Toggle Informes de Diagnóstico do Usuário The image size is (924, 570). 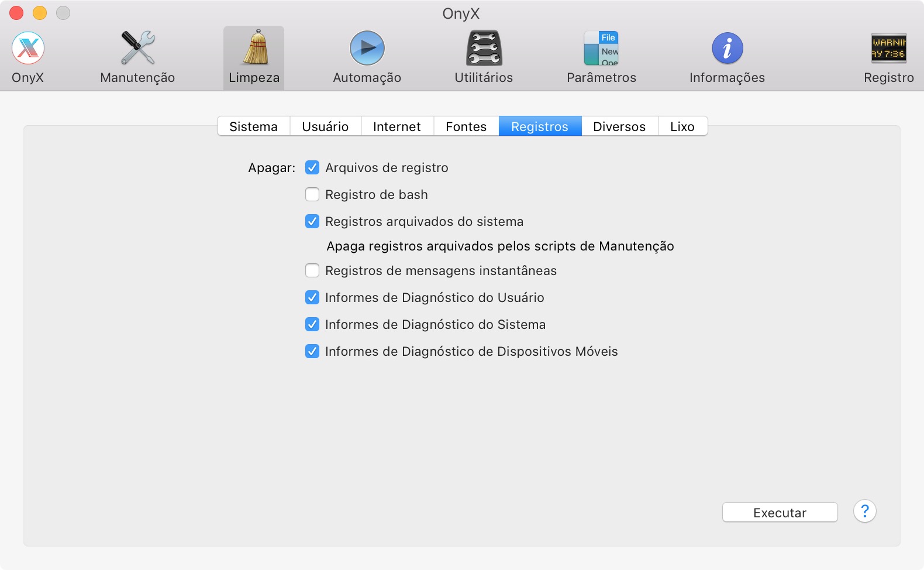[312, 297]
